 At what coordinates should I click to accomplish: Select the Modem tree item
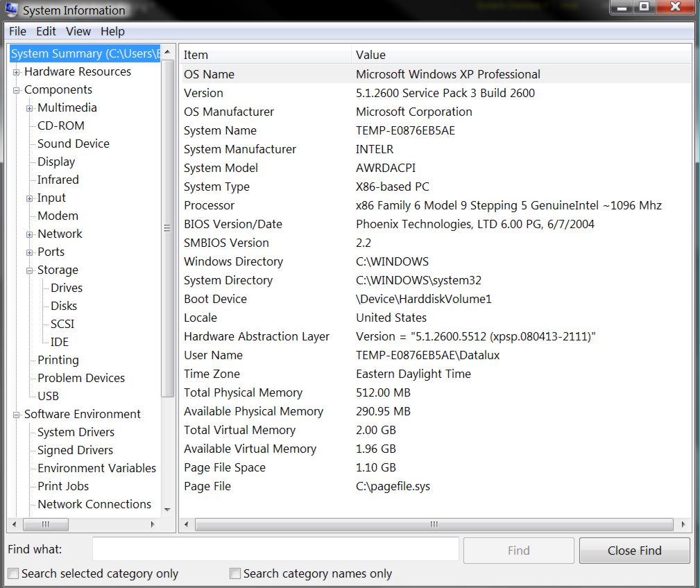pyautogui.click(x=58, y=216)
